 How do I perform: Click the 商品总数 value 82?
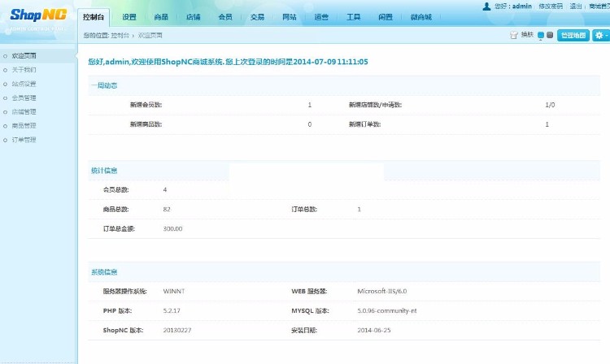[x=167, y=209]
